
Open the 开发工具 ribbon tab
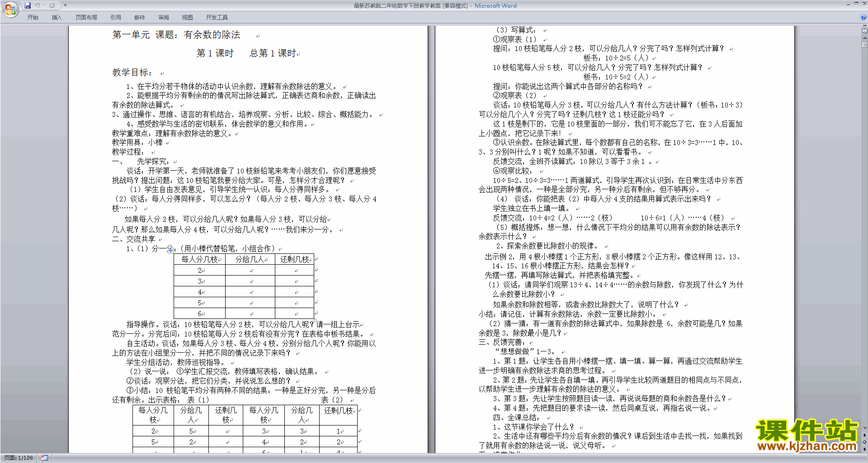(217, 18)
